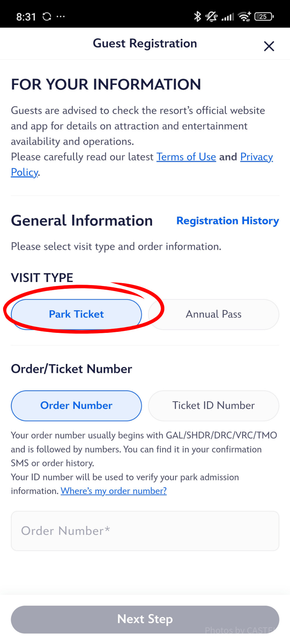290x644 pixels.
Task: Tap the cellular signal strength icon
Action: 228,17
